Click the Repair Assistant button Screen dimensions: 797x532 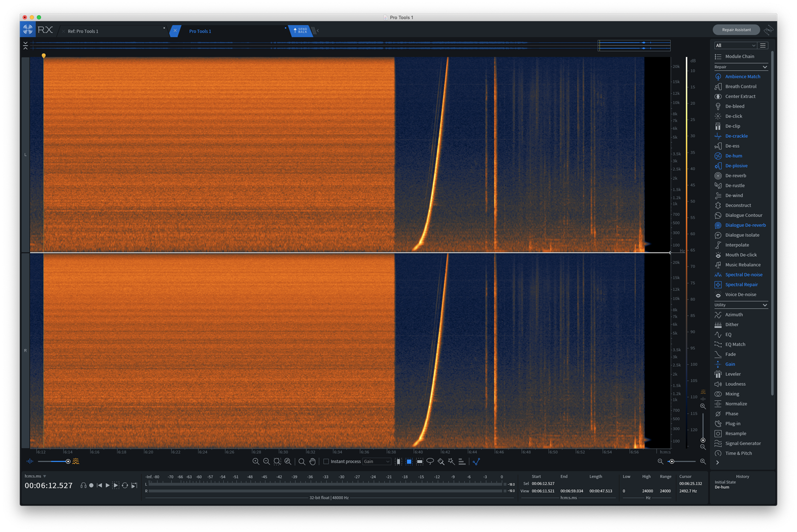click(736, 30)
